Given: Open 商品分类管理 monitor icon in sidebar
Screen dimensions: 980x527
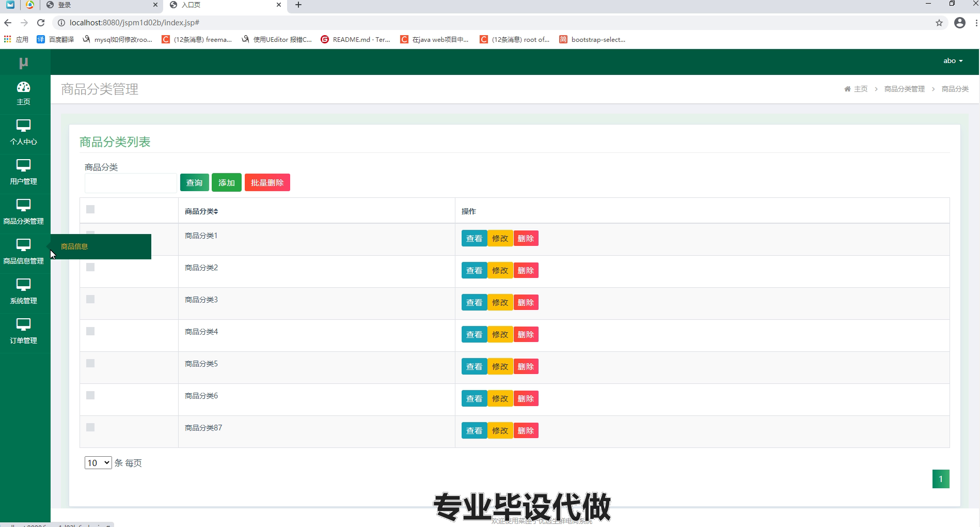Looking at the screenshot, I should [23, 205].
